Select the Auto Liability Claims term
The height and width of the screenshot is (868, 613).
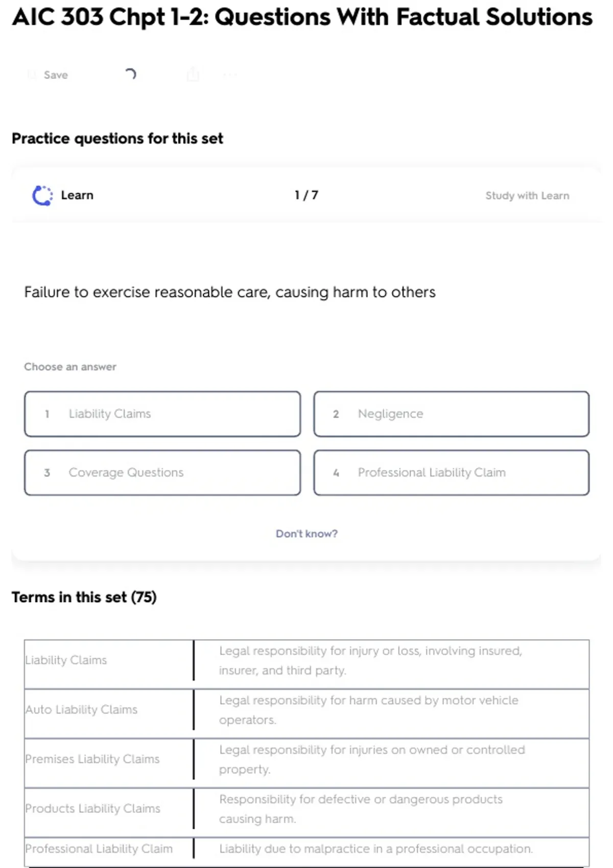(x=82, y=710)
